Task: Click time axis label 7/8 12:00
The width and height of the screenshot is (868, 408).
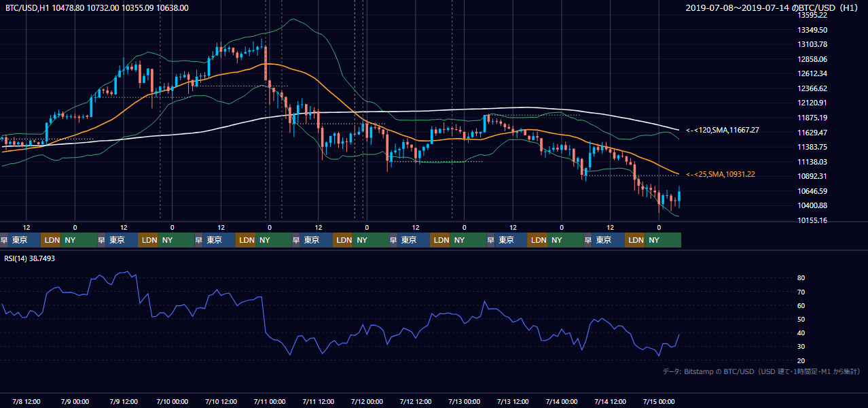Action: point(27,401)
